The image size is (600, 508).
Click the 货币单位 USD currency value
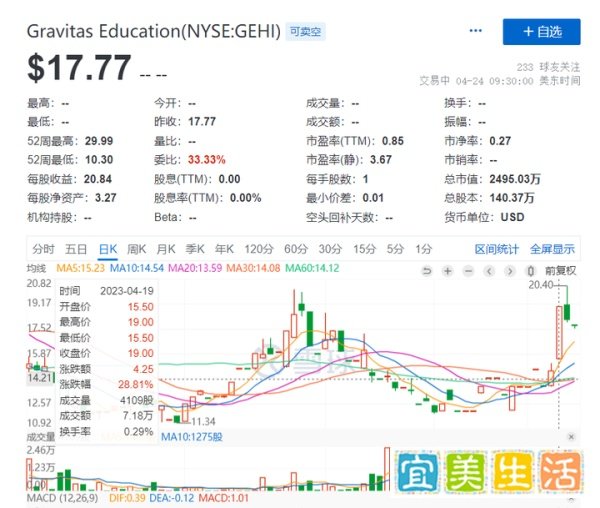(512, 217)
